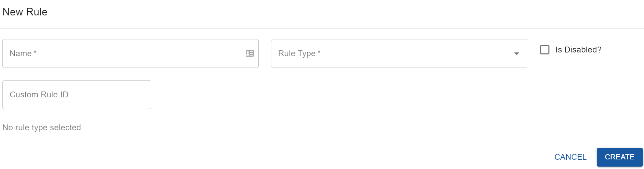Open autofill via the Name field icon
The height and width of the screenshot is (169, 644).
[250, 53]
